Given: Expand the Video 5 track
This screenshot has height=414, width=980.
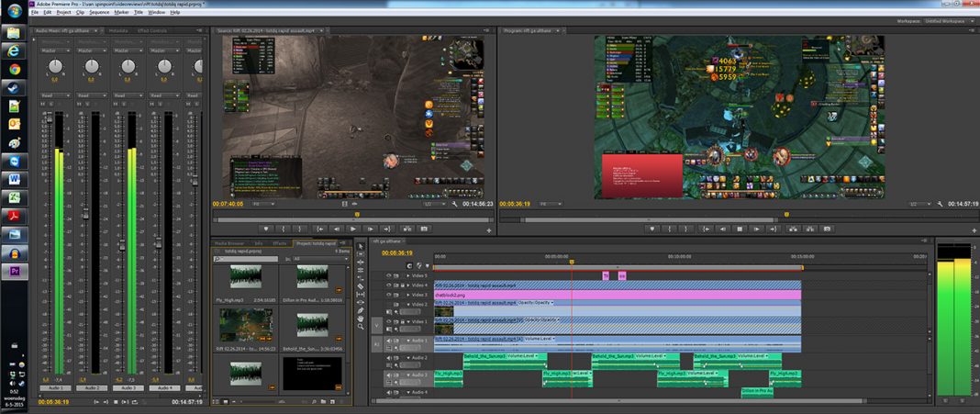Looking at the screenshot, I should (x=408, y=275).
